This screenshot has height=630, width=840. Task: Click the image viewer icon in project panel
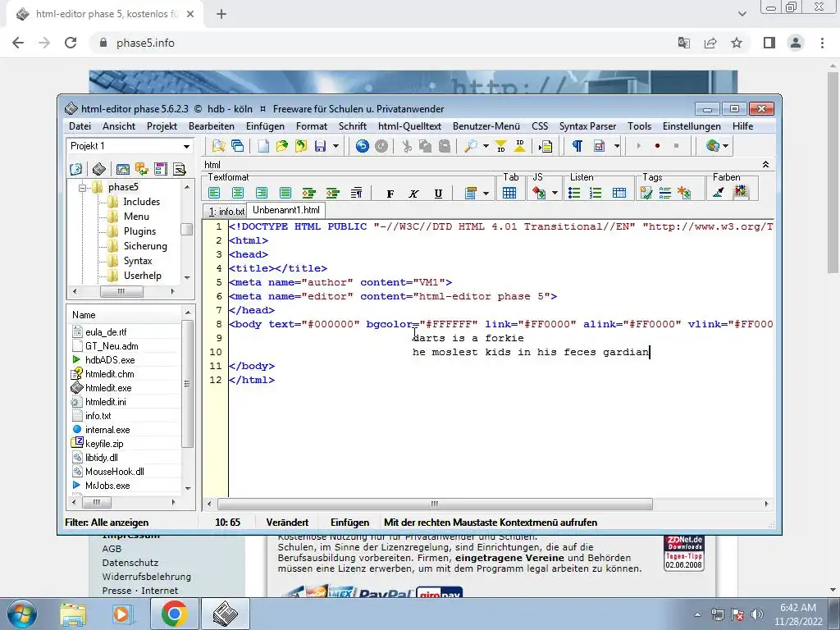point(123,169)
